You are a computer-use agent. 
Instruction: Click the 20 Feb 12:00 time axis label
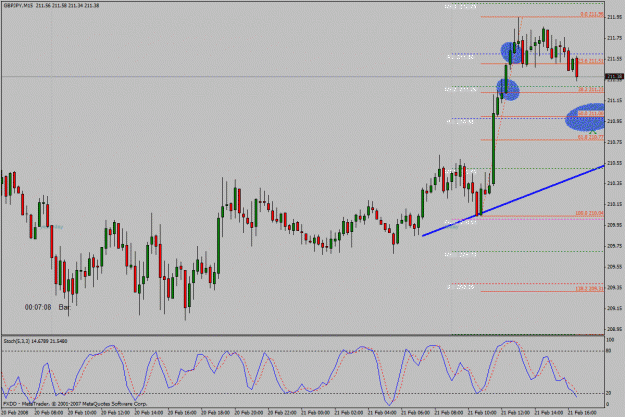[115, 413]
